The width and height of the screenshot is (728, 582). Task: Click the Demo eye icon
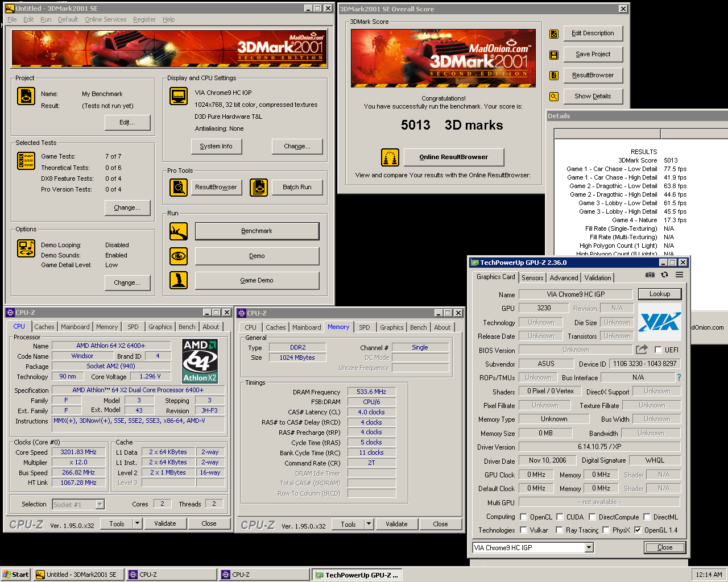pos(179,256)
